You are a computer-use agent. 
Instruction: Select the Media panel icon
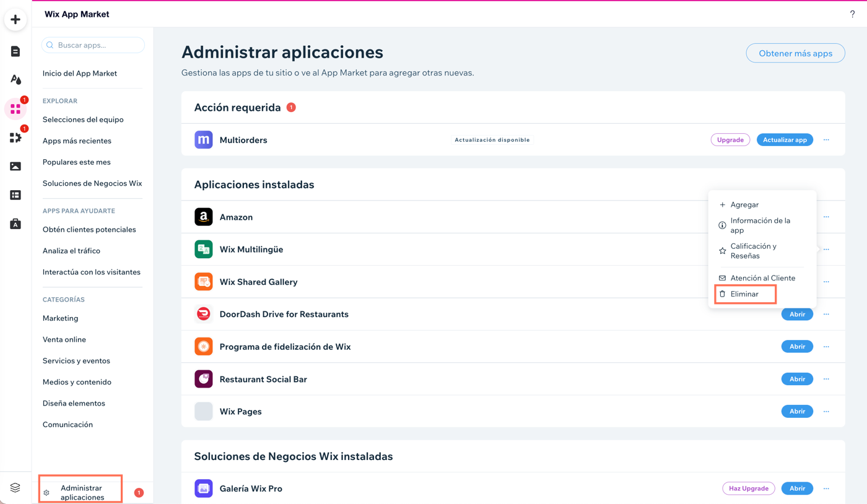point(15,166)
